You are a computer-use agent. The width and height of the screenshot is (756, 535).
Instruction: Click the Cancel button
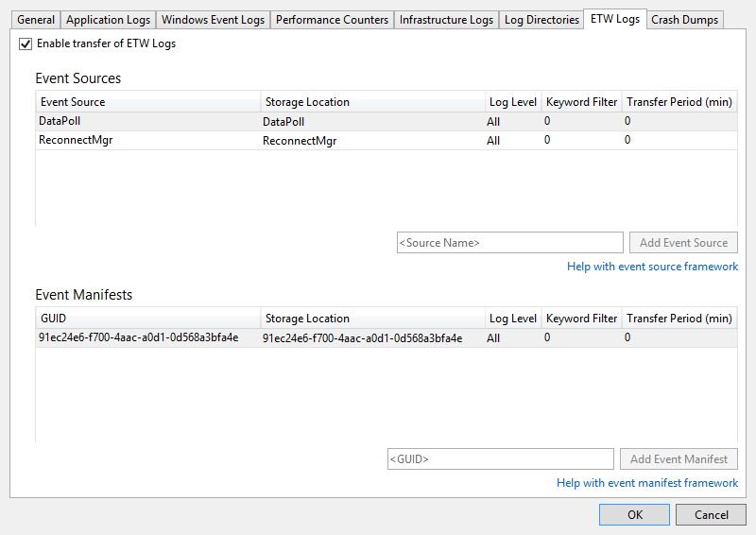click(712, 515)
